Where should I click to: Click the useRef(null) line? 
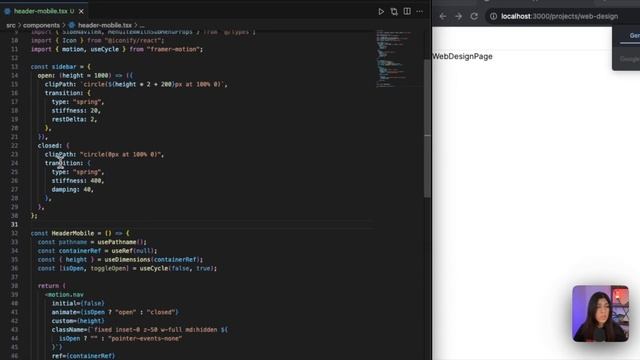pos(97,251)
